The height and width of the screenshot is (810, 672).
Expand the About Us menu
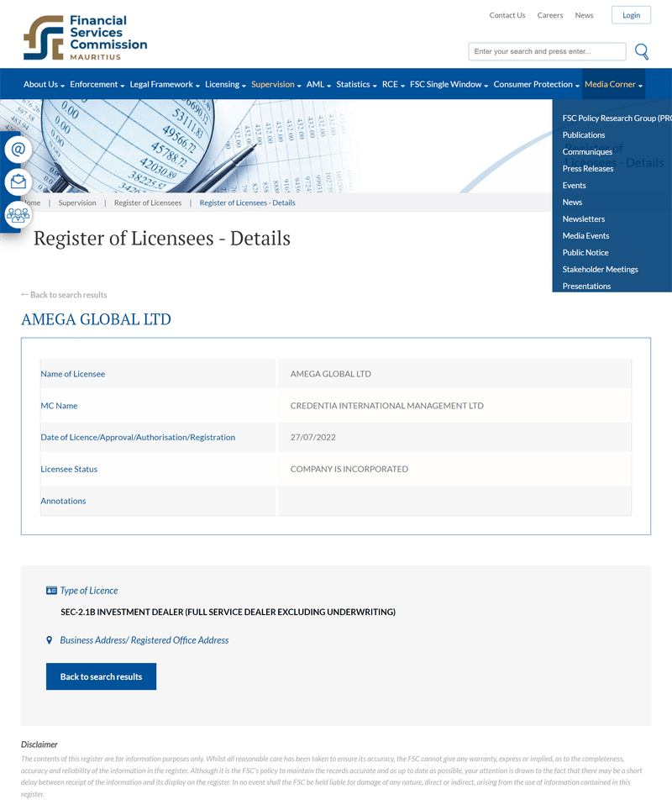click(x=44, y=84)
